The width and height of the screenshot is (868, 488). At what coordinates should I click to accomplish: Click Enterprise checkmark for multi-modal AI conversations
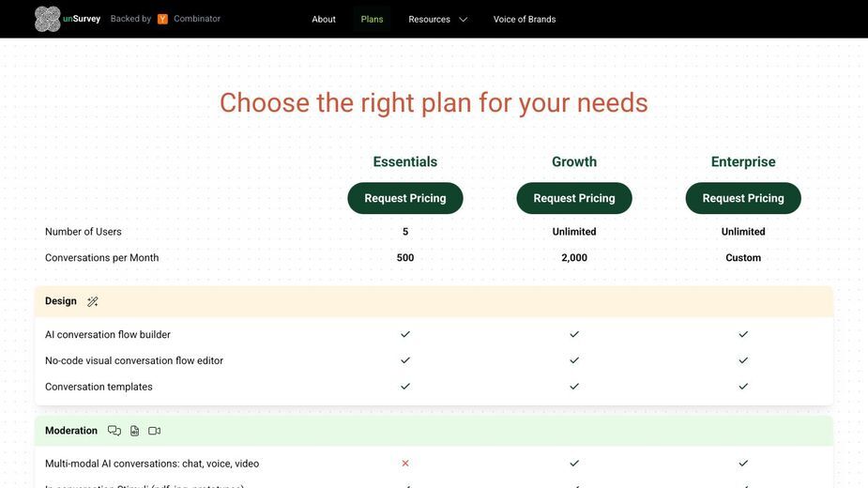coord(743,463)
